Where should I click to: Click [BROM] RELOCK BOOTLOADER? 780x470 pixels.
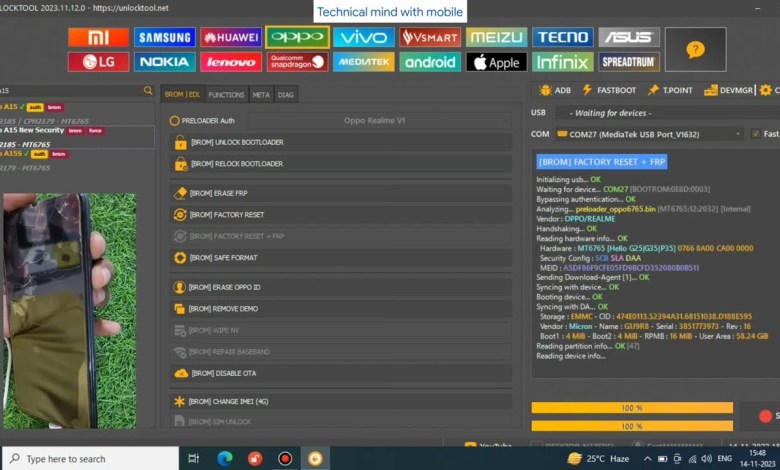coord(341,164)
